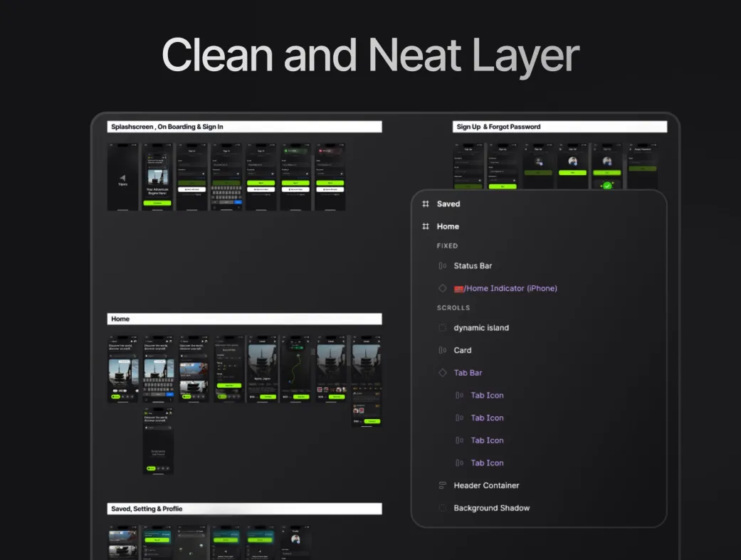Click the 'Sign Up & Forgot Password' section header

click(x=559, y=127)
